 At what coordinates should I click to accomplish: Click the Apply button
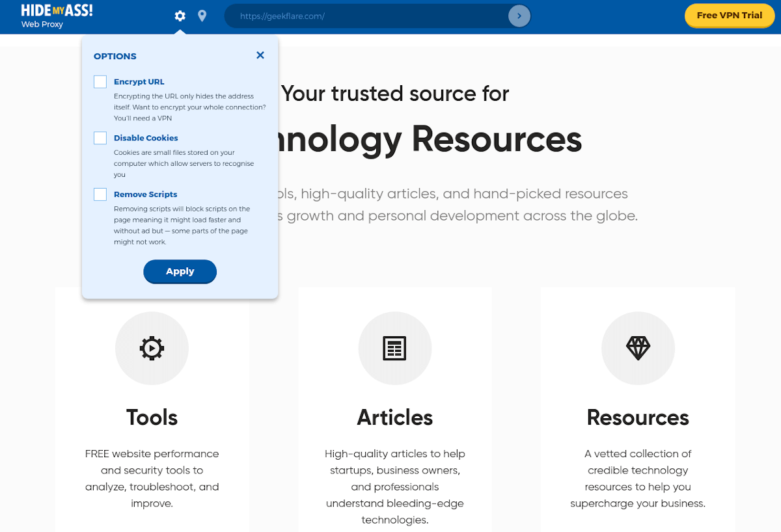click(180, 271)
